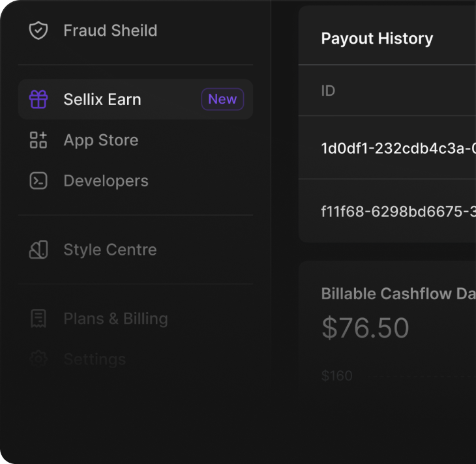This screenshot has width=476, height=464.
Task: Click the Sellix Earn gift icon
Action: 38,100
